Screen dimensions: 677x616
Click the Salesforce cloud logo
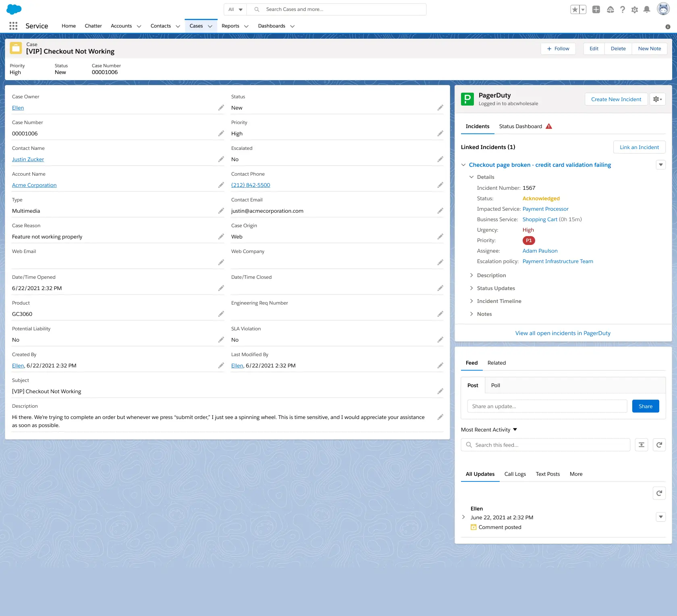coord(14,9)
